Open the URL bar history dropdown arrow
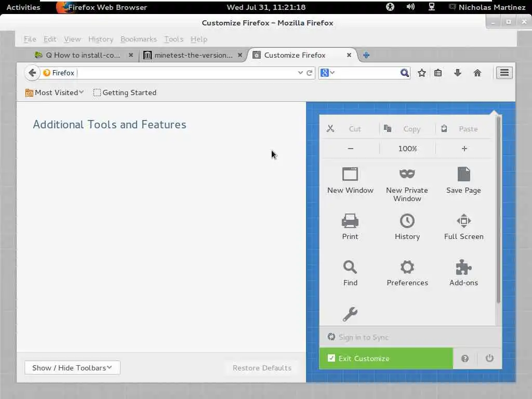Screen dimensions: 532x399 point(300,73)
